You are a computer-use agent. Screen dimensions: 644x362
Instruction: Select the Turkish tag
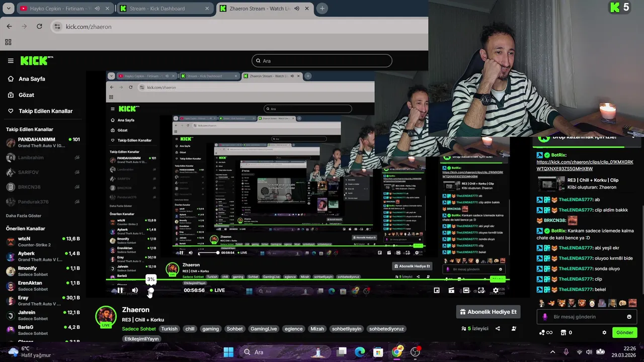[169, 329]
